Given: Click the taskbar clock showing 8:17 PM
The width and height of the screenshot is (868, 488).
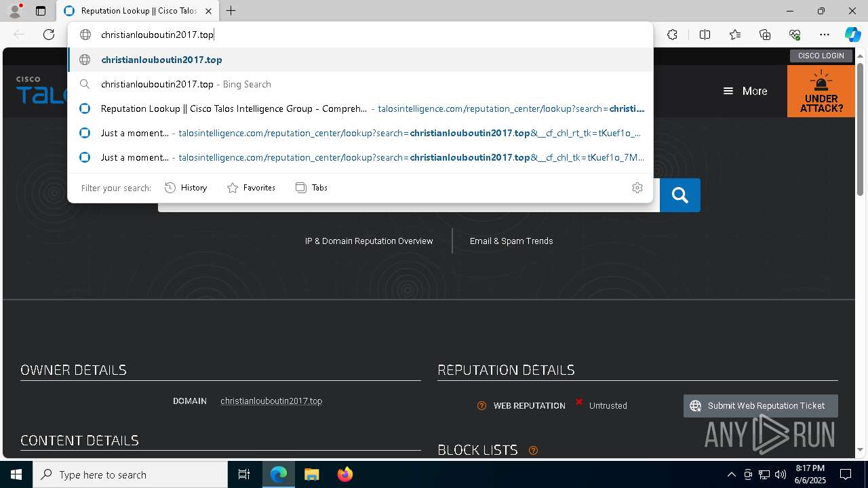Looking at the screenshot, I should click(x=810, y=474).
